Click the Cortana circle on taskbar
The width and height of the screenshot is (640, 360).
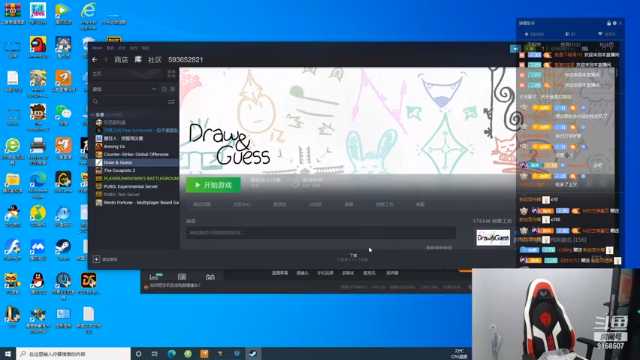tap(138, 353)
